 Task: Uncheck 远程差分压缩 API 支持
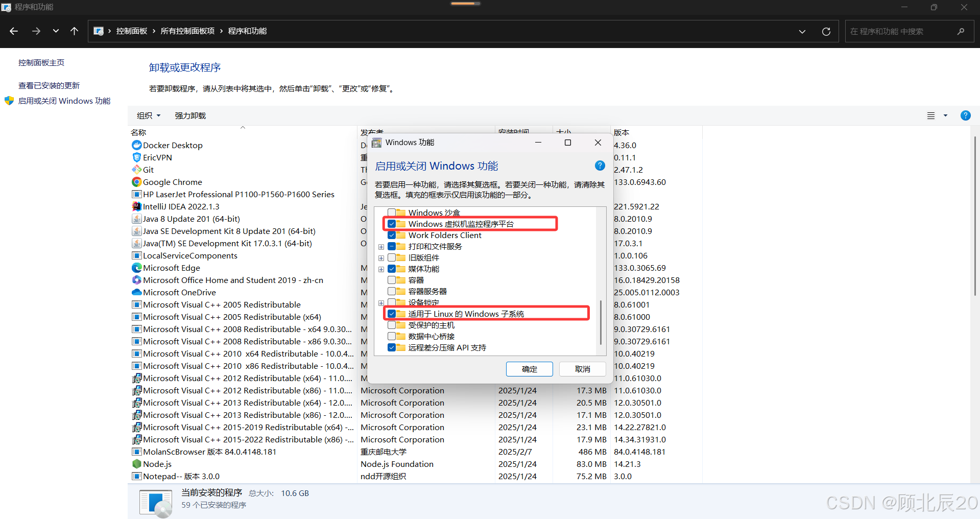[392, 347]
